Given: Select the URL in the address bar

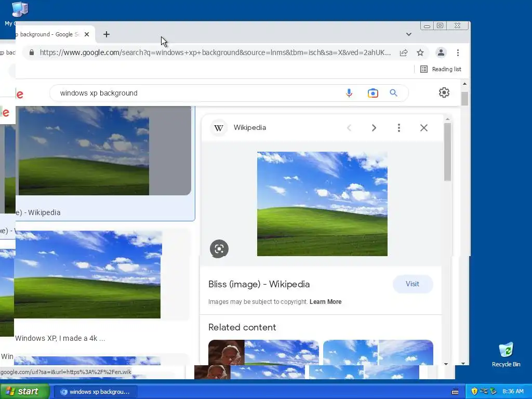Looking at the screenshot, I should pyautogui.click(x=215, y=52).
